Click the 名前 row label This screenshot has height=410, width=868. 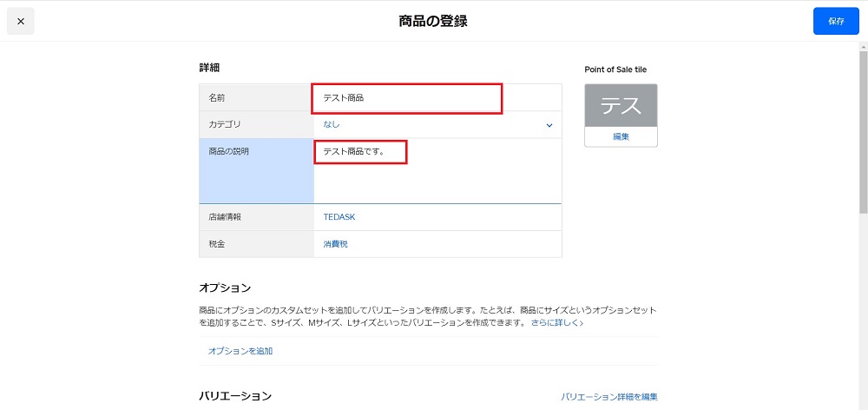tap(217, 98)
